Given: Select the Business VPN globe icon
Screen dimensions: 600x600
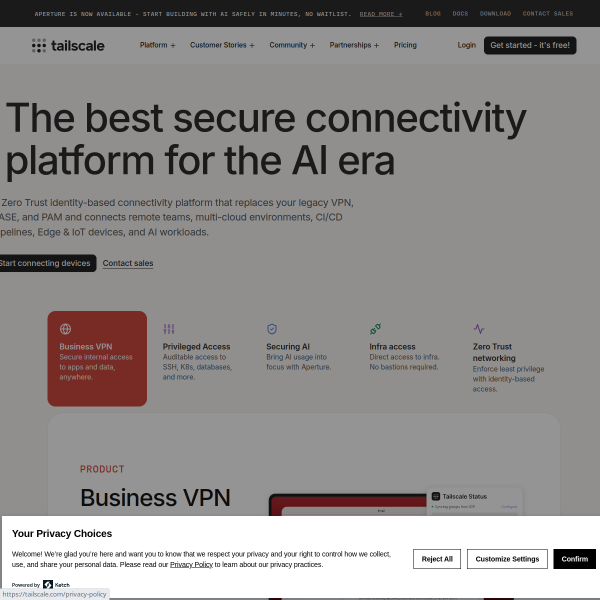Looking at the screenshot, I should (65, 329).
